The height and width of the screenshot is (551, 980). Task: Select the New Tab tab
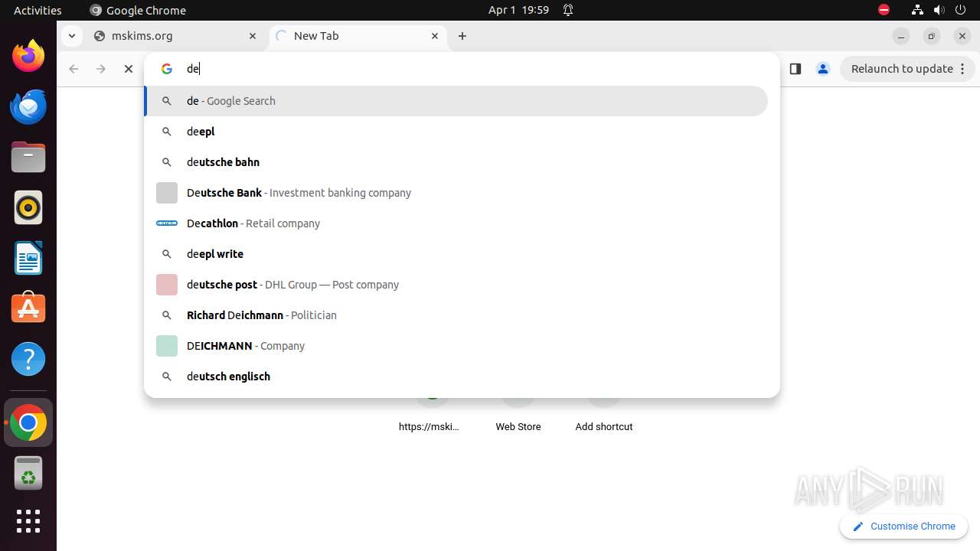pos(358,36)
